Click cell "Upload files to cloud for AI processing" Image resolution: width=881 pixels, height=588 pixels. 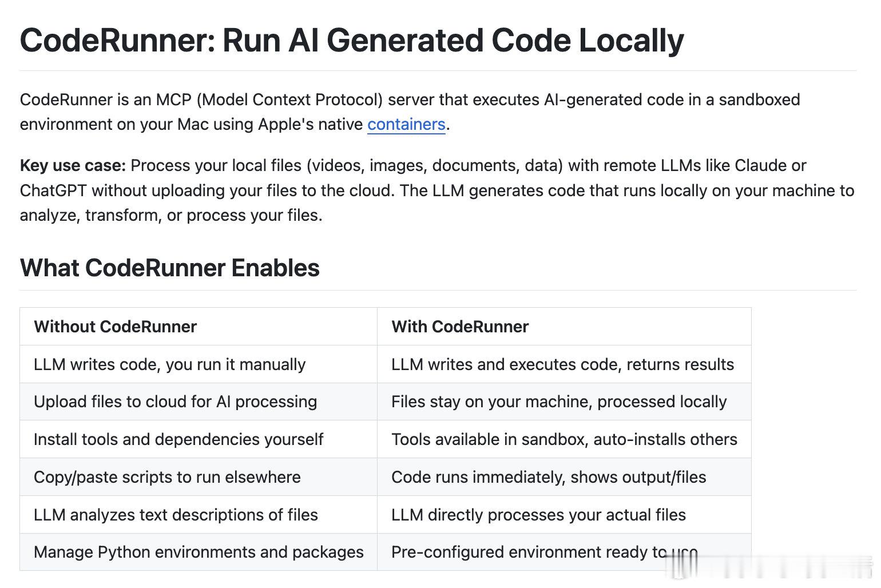click(199, 402)
